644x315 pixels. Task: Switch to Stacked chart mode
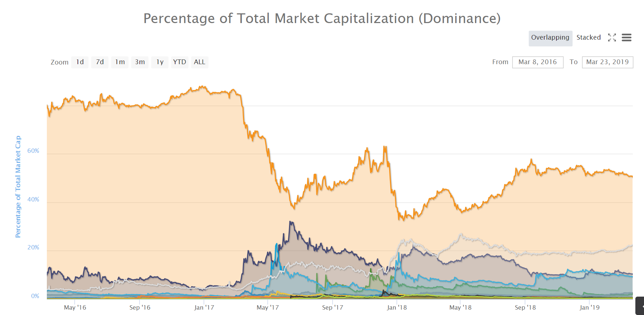tap(589, 37)
